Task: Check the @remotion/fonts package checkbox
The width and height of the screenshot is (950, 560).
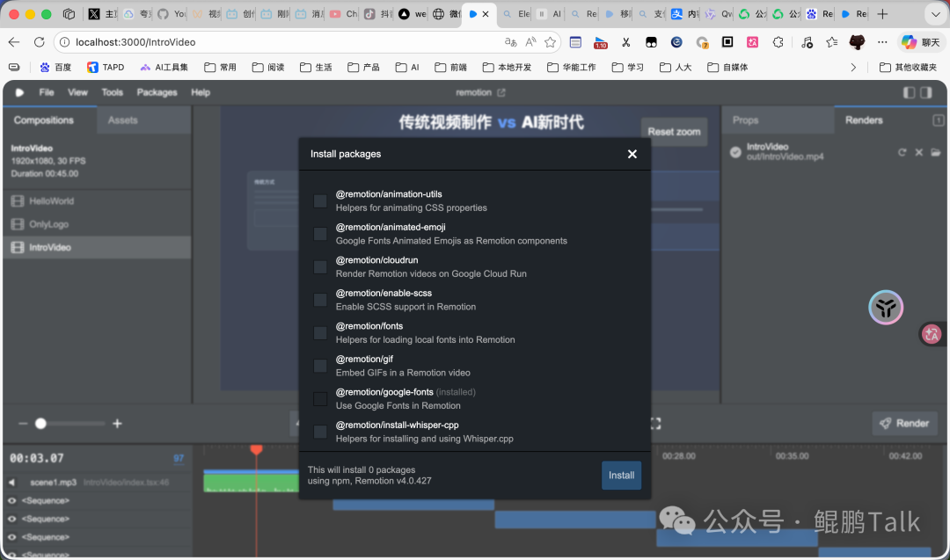Action: pyautogui.click(x=320, y=333)
